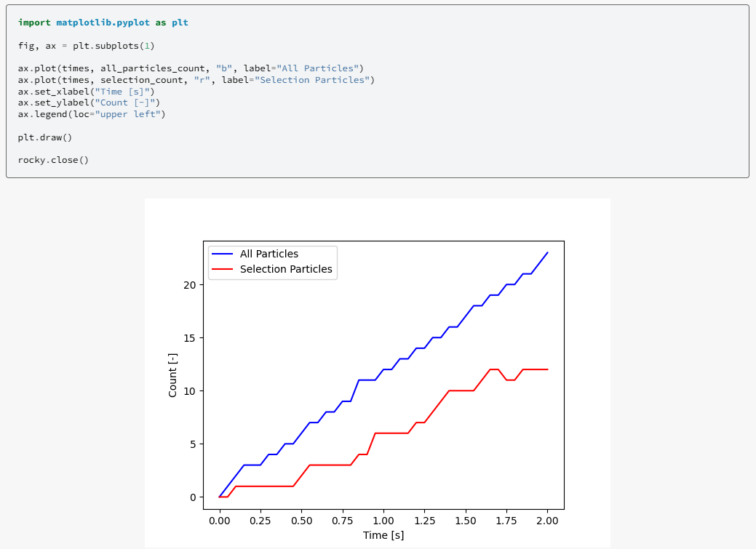Image resolution: width=756 pixels, height=549 pixels.
Task: Click the "upper left" string in code
Action: coord(127,114)
